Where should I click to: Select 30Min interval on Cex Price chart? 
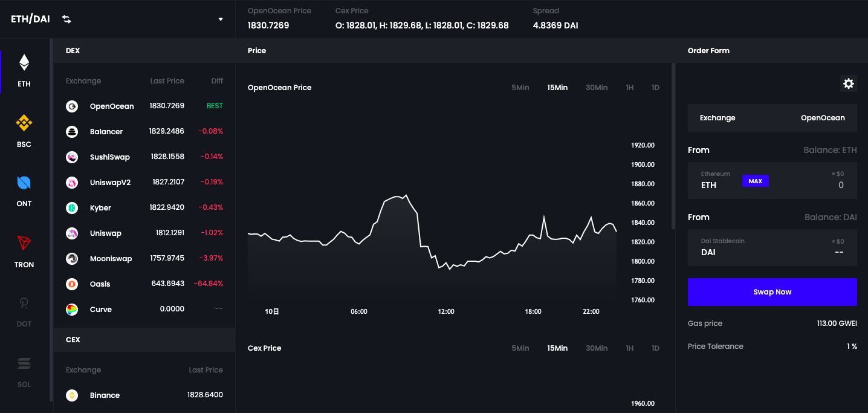[x=597, y=348]
